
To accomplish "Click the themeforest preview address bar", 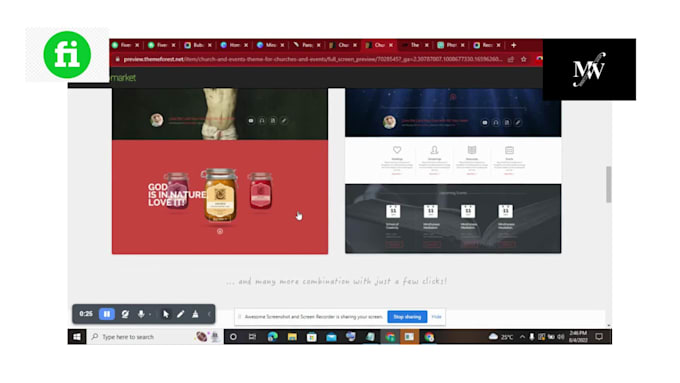I will [x=312, y=59].
